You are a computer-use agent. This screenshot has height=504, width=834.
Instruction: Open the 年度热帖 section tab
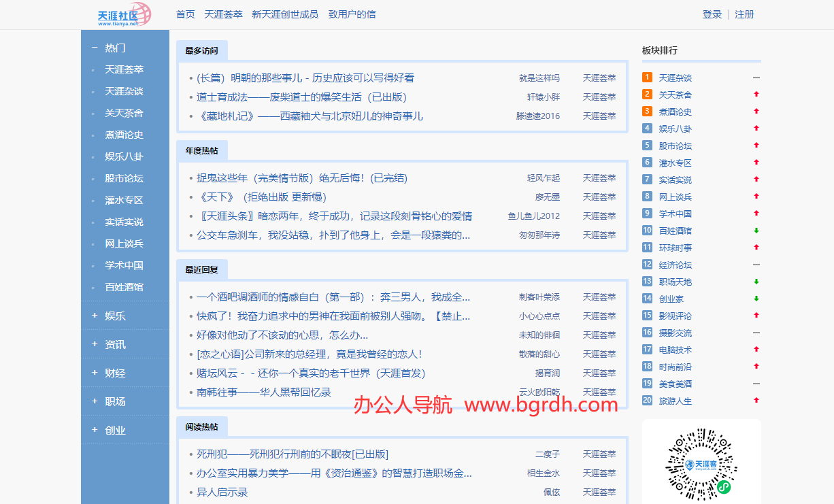click(202, 151)
